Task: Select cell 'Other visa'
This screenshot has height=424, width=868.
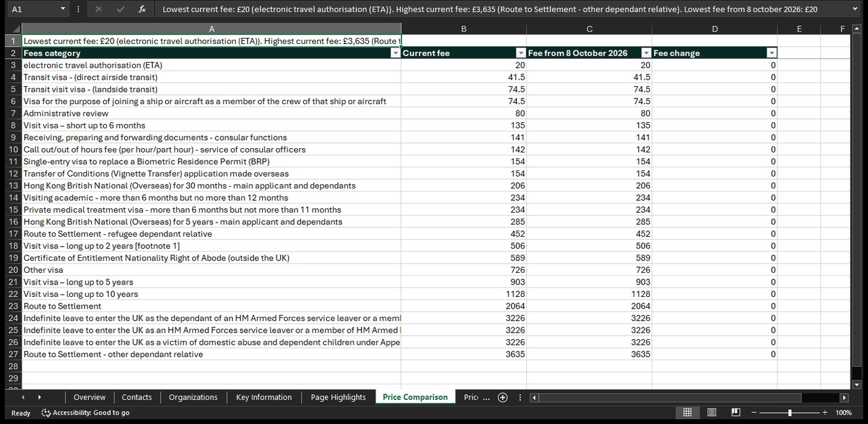Action: (211, 270)
